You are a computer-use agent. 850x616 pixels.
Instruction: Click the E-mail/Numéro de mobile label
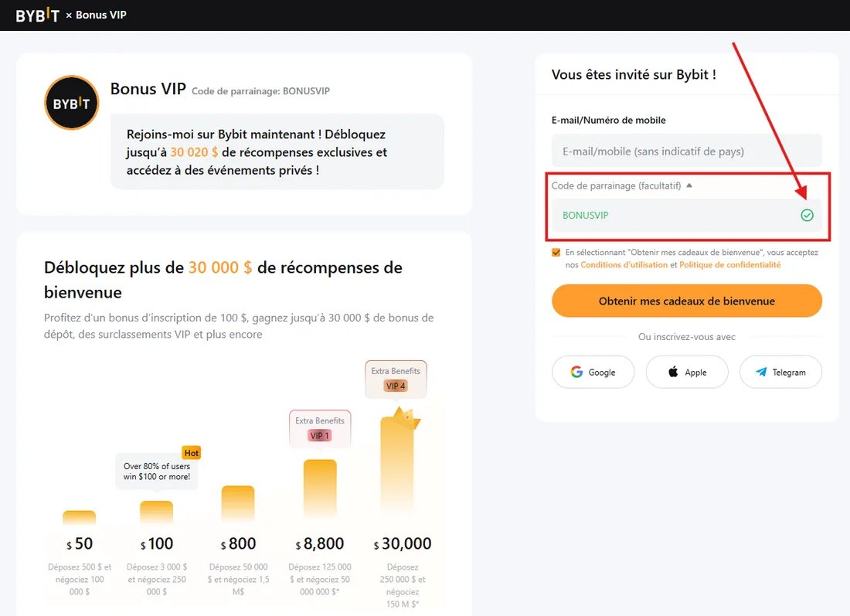pyautogui.click(x=608, y=120)
